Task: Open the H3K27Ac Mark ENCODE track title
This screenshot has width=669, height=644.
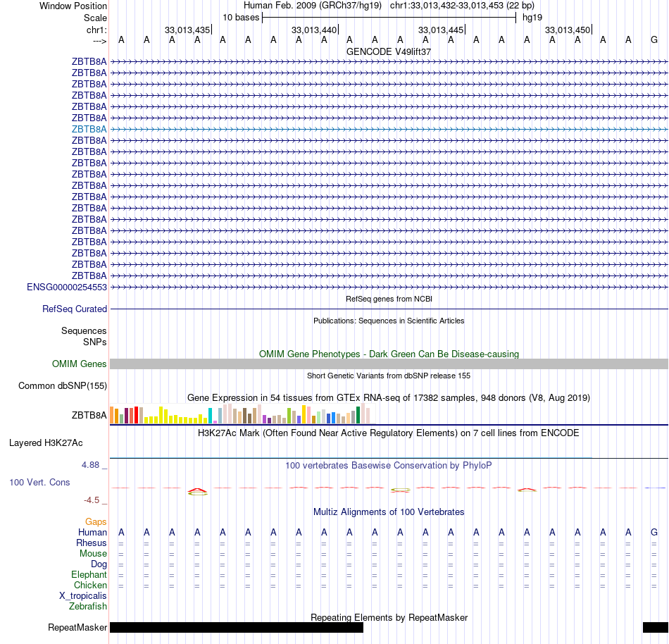Action: click(x=389, y=433)
